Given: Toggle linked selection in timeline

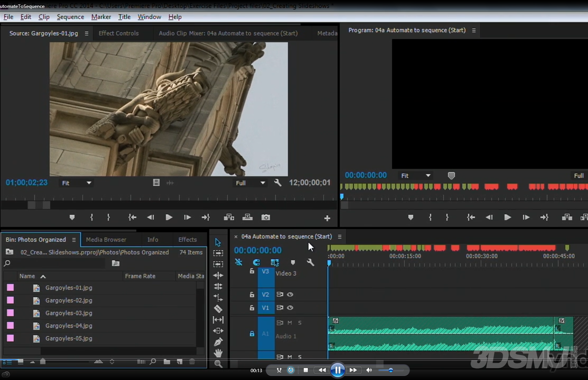Looking at the screenshot, I should coord(275,262).
